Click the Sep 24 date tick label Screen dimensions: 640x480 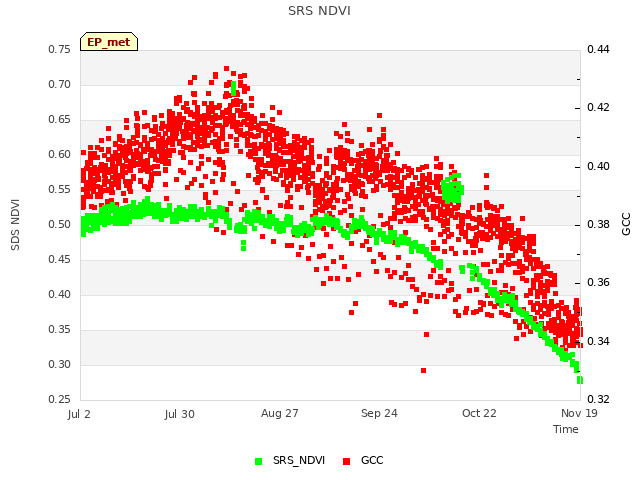[x=379, y=413]
